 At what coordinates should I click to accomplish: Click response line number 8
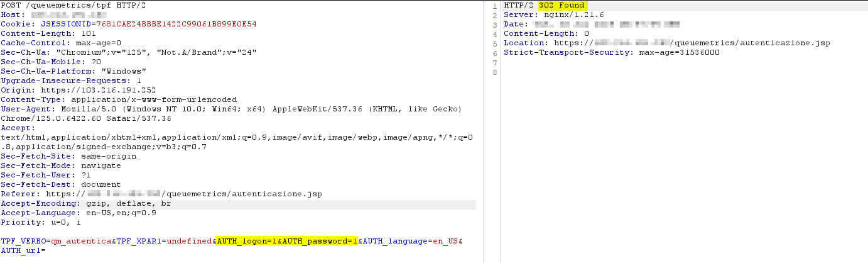point(495,72)
